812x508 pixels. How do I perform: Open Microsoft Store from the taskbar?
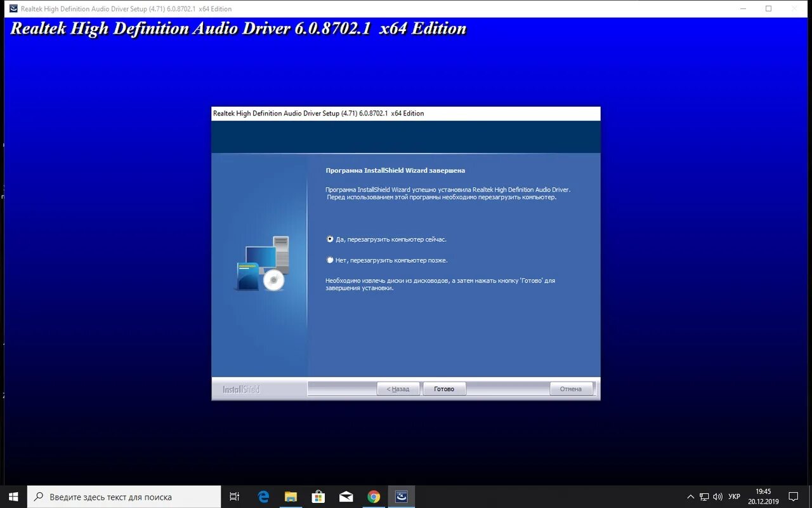318,497
